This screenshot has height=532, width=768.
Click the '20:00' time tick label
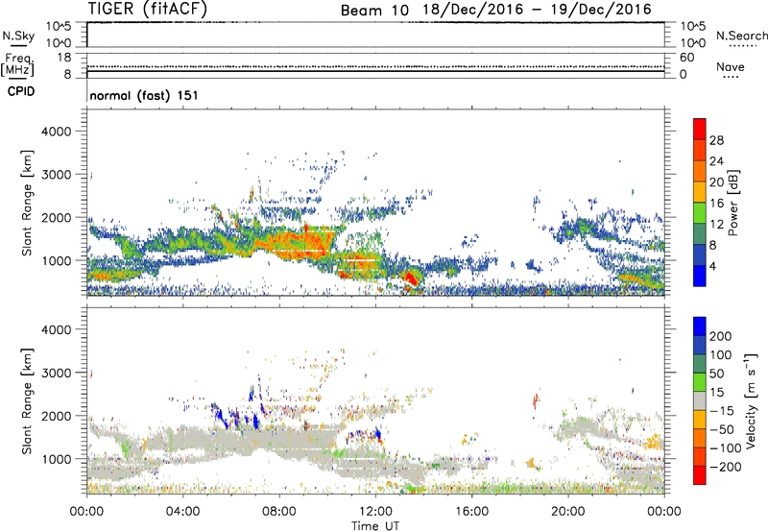568,512
